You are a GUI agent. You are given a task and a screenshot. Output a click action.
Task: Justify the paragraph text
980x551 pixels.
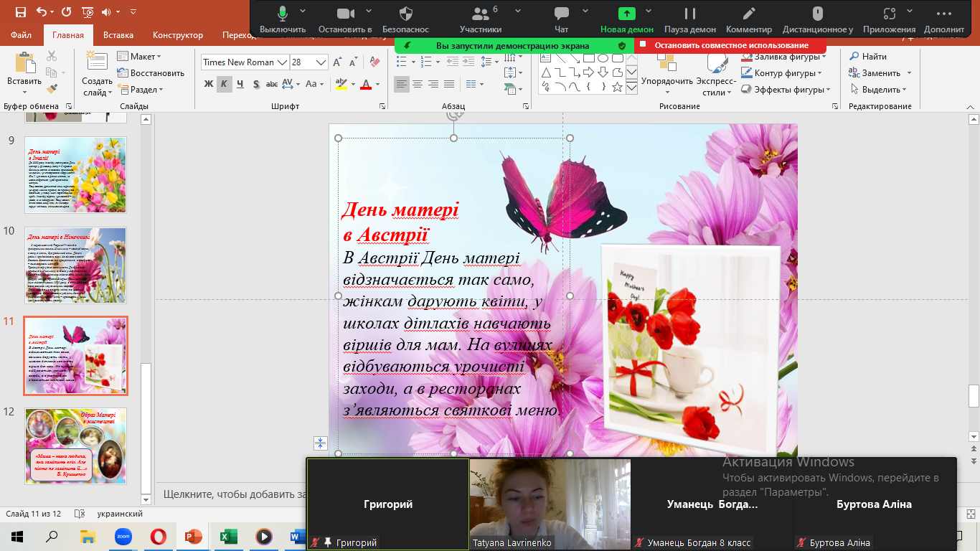click(449, 84)
